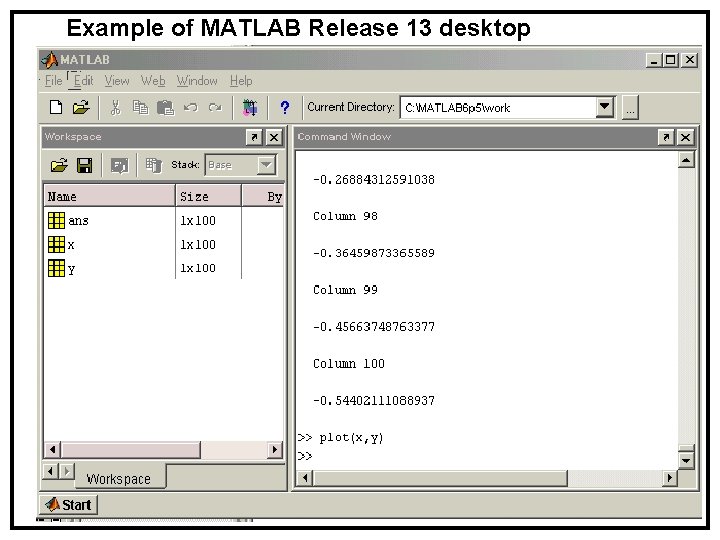Click scroll right arrow in Command Window
This screenshot has width=720, height=540.
[x=669, y=478]
